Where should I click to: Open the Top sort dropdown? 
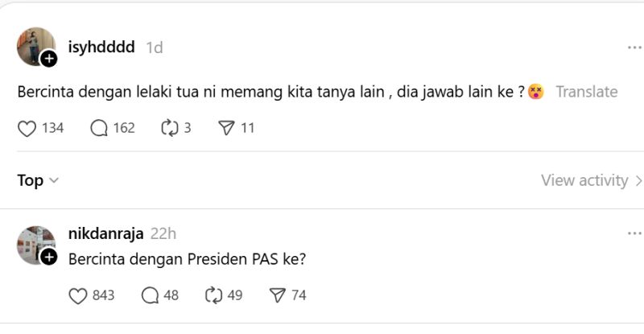click(38, 180)
